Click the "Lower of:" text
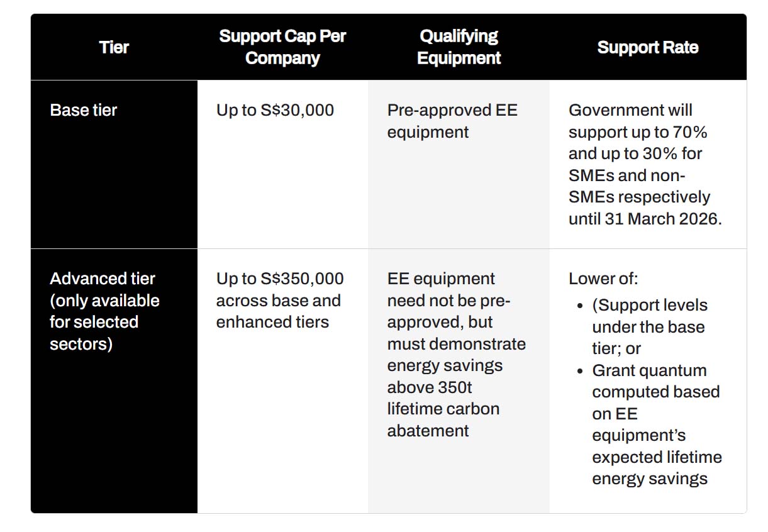768x532 pixels. coord(603,279)
